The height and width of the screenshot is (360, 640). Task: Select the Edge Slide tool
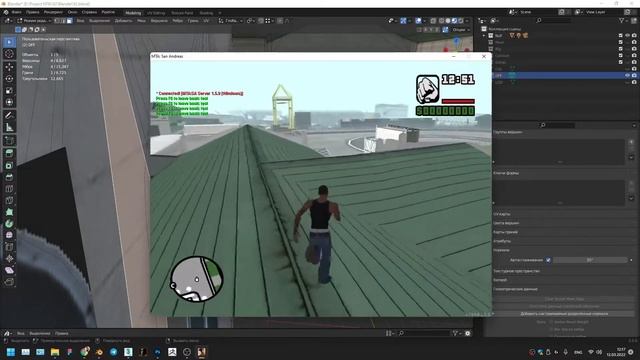(9, 247)
